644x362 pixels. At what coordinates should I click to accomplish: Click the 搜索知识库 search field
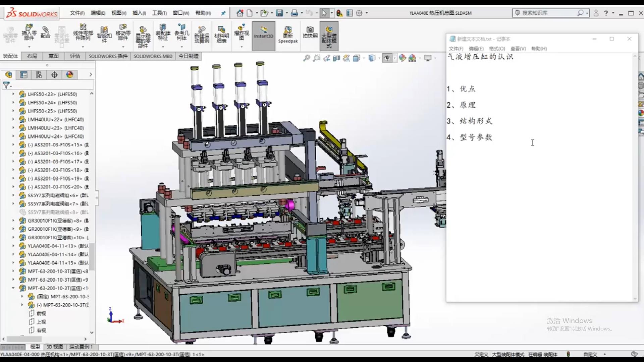click(550, 13)
